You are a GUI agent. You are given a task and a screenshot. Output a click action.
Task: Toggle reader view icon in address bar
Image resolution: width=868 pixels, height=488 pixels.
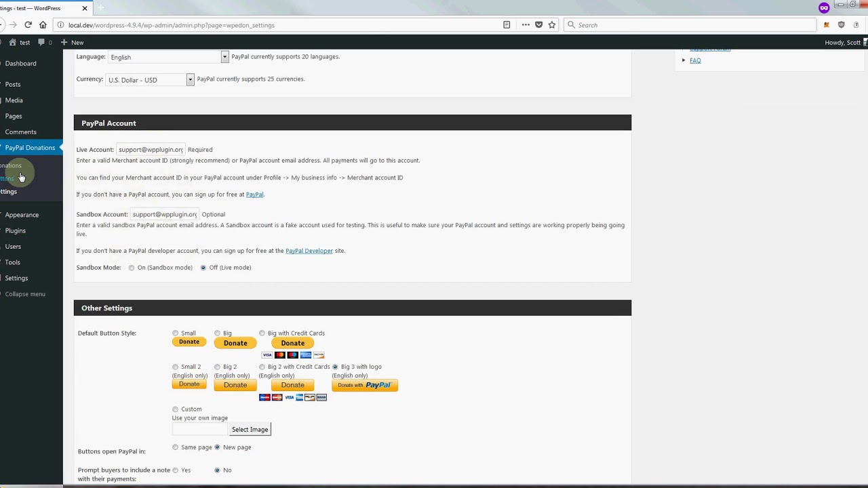[x=507, y=25]
